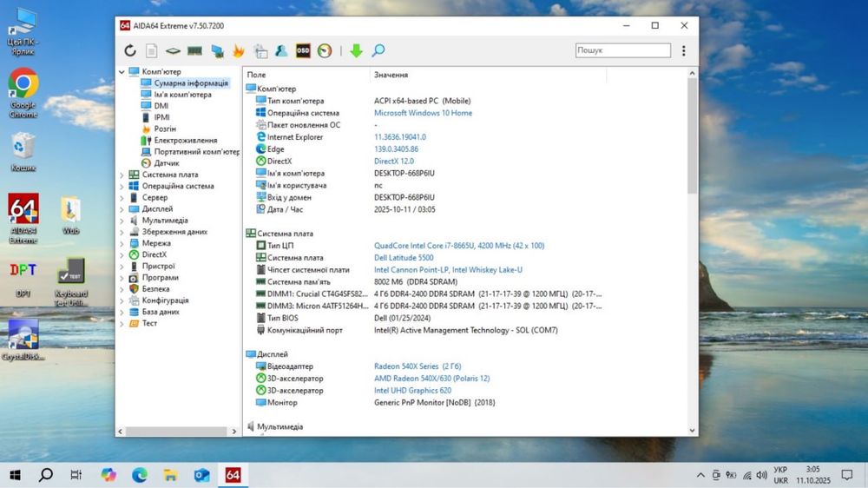868x488 pixels.
Task: Open the Microsoft Windows 10 Home link
Action: (423, 113)
